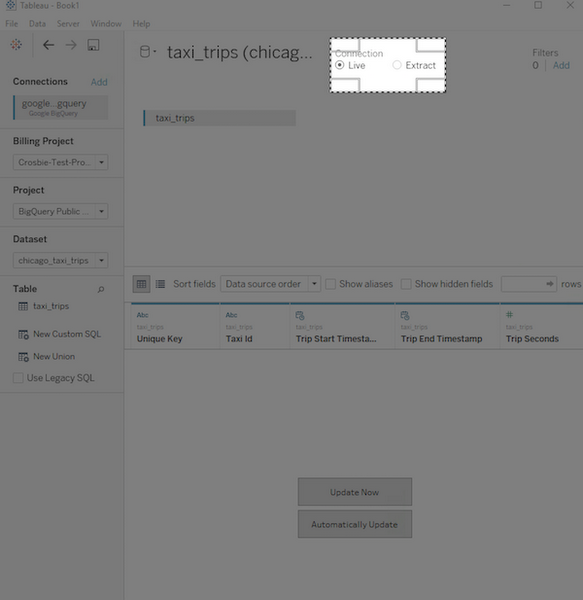Enable the Show hidden fields checkbox
The image size is (583, 600).
pos(406,284)
